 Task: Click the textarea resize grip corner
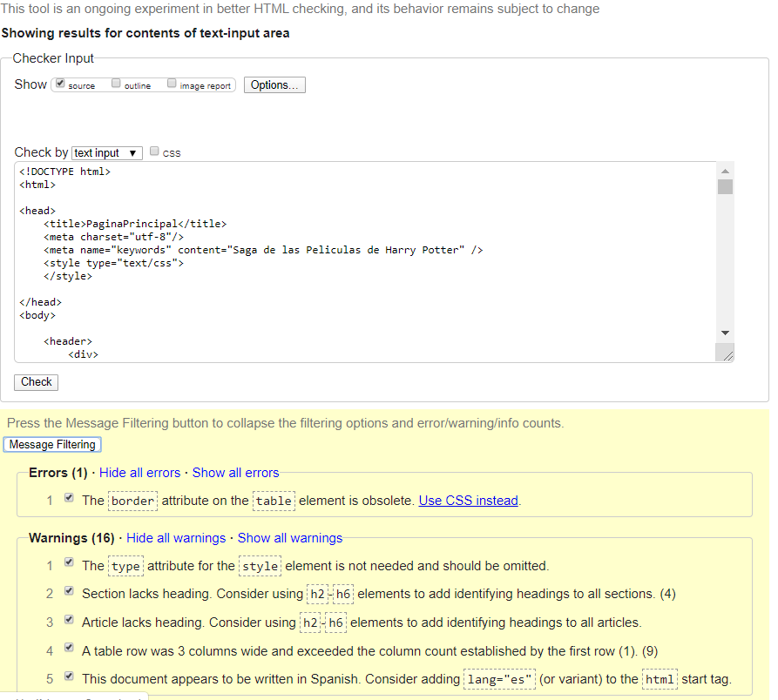point(727,353)
